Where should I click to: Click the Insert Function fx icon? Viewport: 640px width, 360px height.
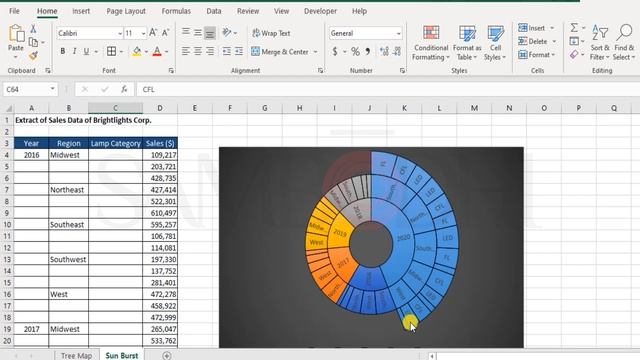coord(124,89)
